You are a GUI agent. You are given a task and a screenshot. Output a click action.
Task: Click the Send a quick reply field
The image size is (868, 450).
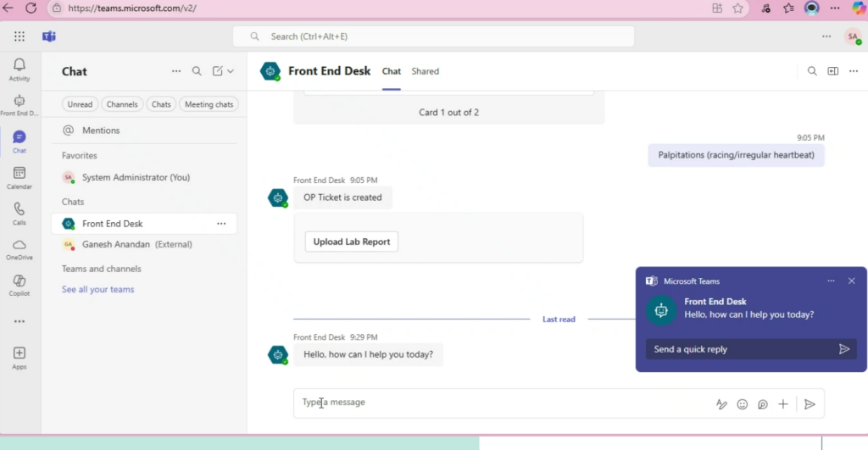741,349
